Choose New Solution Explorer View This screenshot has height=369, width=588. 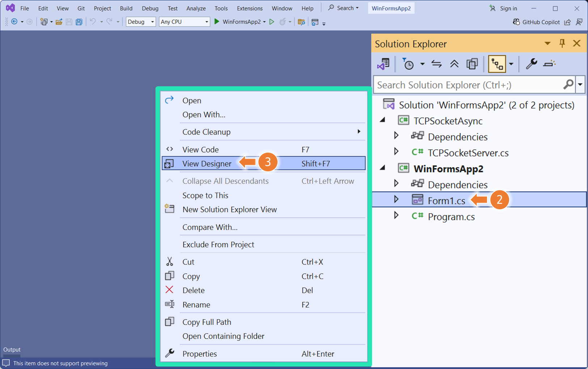(263, 210)
